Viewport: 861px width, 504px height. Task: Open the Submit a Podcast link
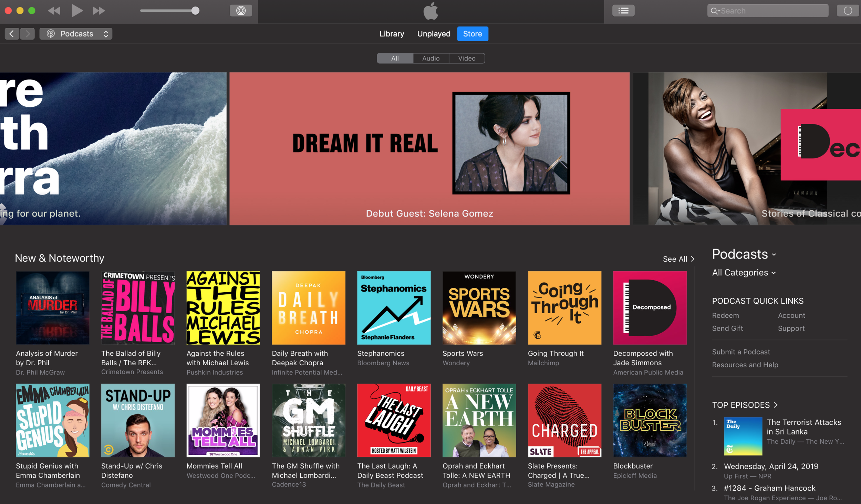click(x=741, y=351)
